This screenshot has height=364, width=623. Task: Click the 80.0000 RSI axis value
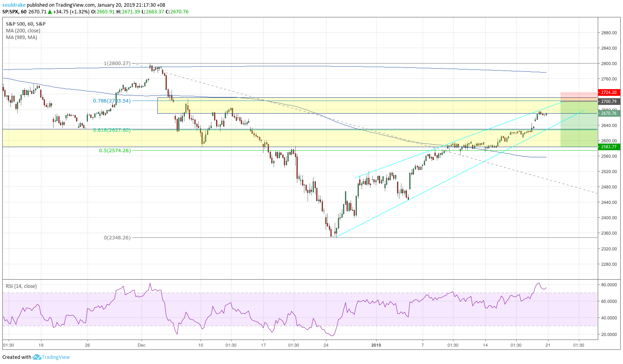click(609, 285)
